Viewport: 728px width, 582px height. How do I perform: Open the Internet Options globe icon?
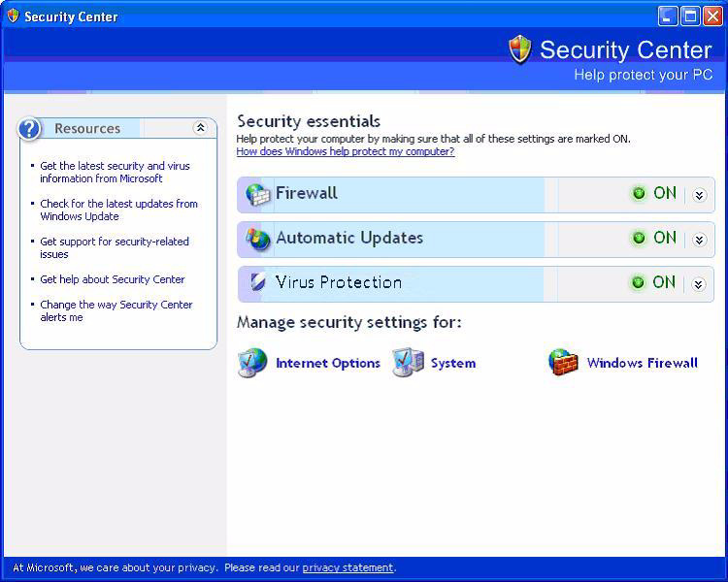coord(252,363)
